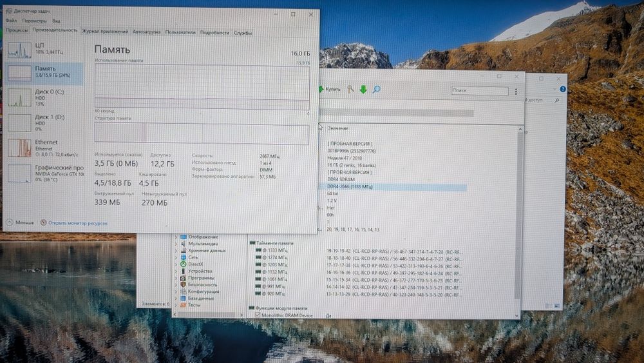
Task: Click the Мультимедиа speaker icon in tree
Action: pyautogui.click(x=183, y=244)
